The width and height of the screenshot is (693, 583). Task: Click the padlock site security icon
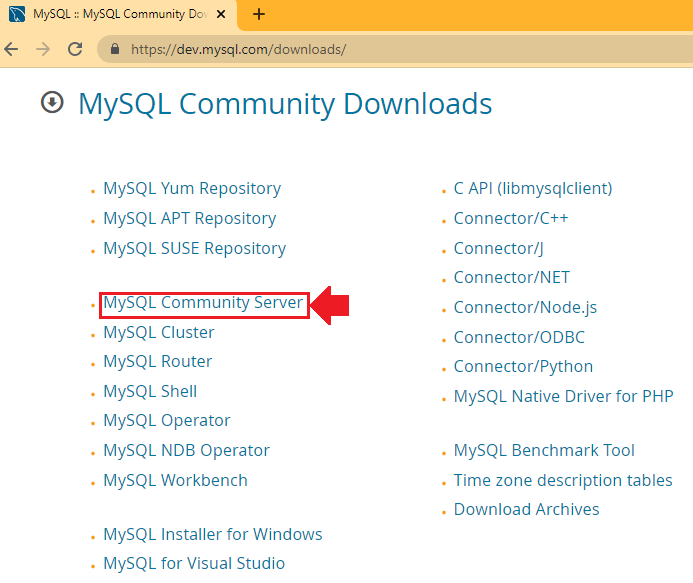[115, 49]
